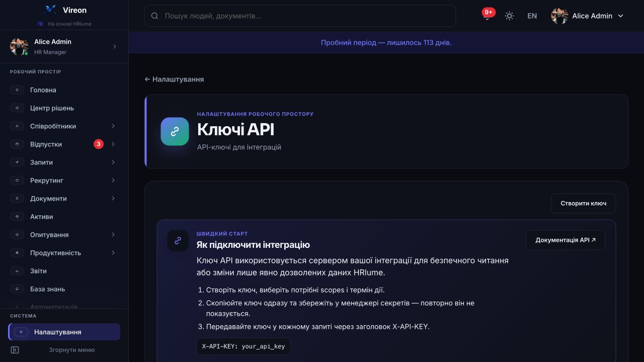Toggle the light theme sun icon

pyautogui.click(x=509, y=16)
